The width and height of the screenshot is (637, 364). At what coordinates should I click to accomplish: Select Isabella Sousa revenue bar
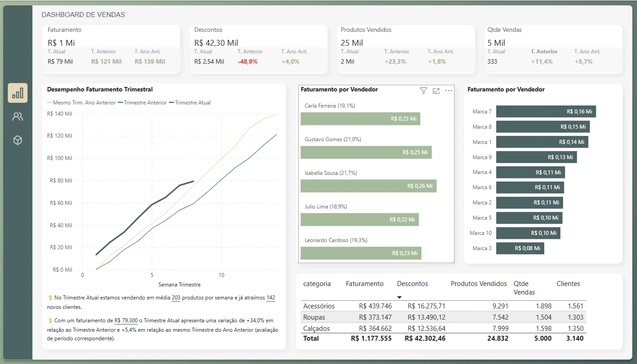[368, 186]
